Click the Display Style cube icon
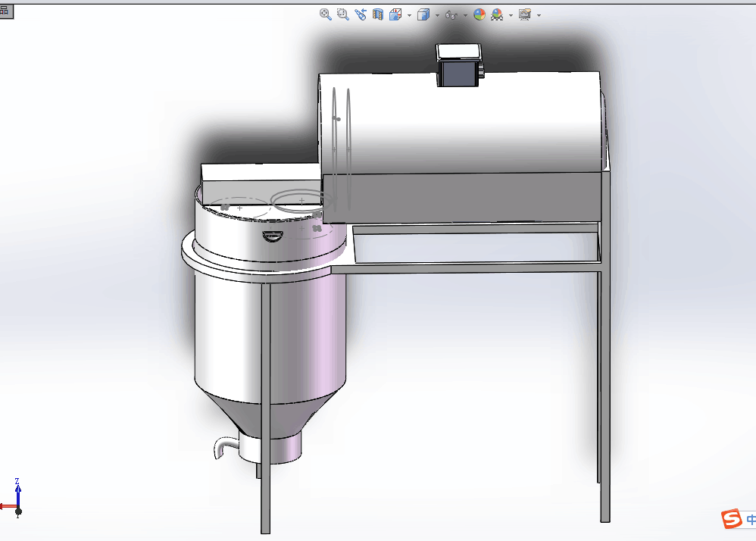 tap(423, 14)
